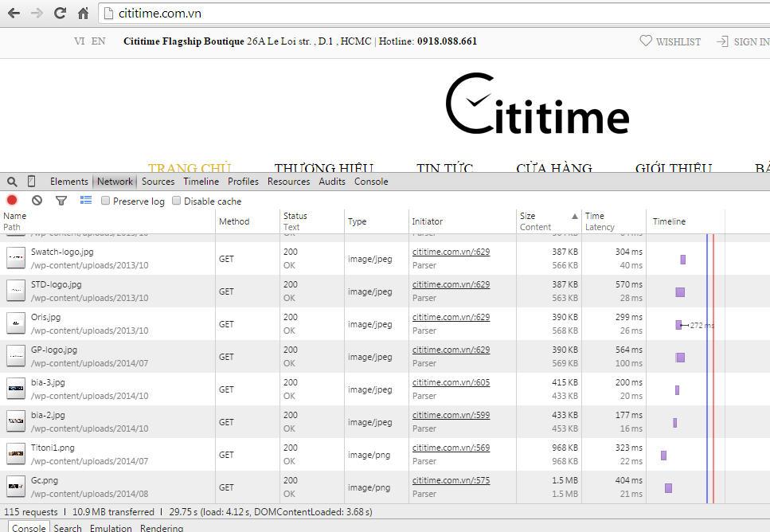Sort by the Initiator column header
The width and height of the screenshot is (770, 532).
pos(462,221)
